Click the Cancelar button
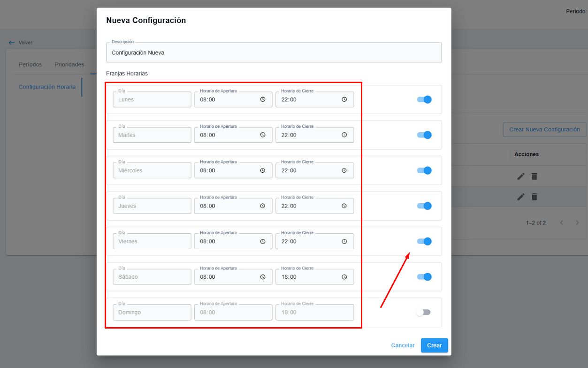 [x=403, y=345]
